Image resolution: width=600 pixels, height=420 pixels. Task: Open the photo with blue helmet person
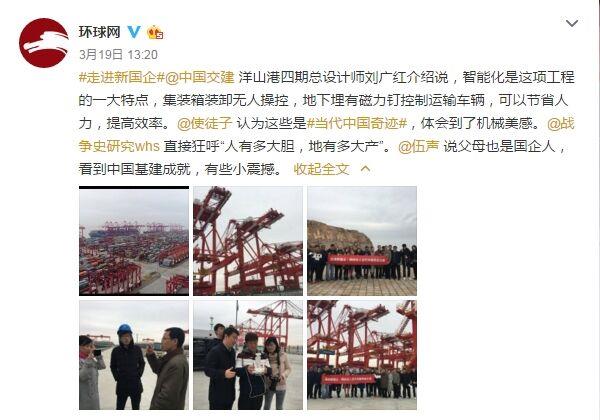pyautogui.click(x=134, y=355)
